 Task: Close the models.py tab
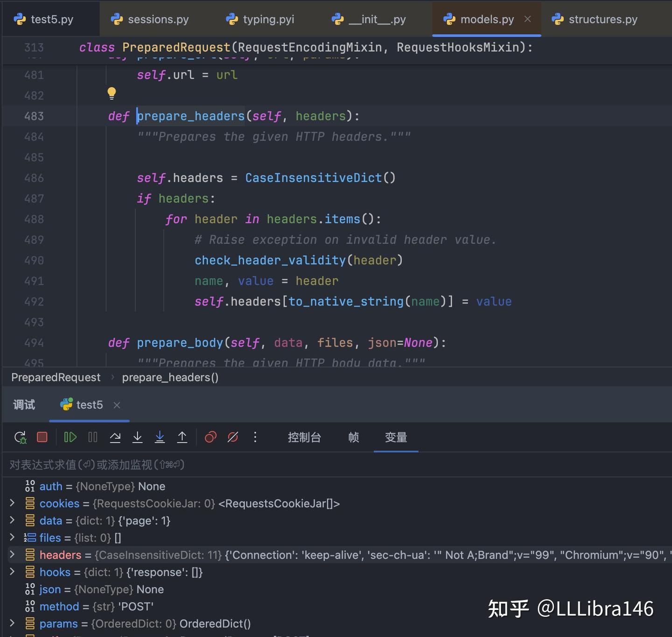point(528,19)
